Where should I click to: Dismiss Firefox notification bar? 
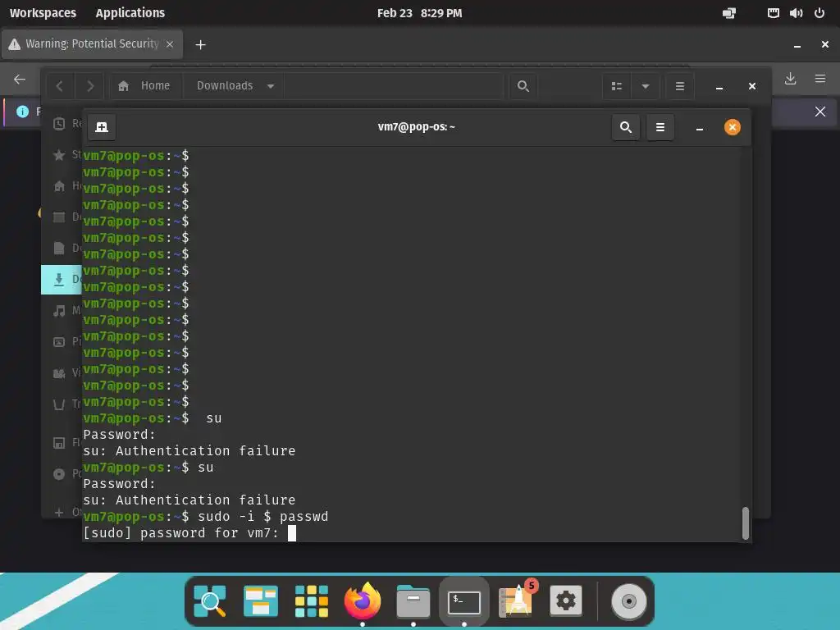(820, 112)
